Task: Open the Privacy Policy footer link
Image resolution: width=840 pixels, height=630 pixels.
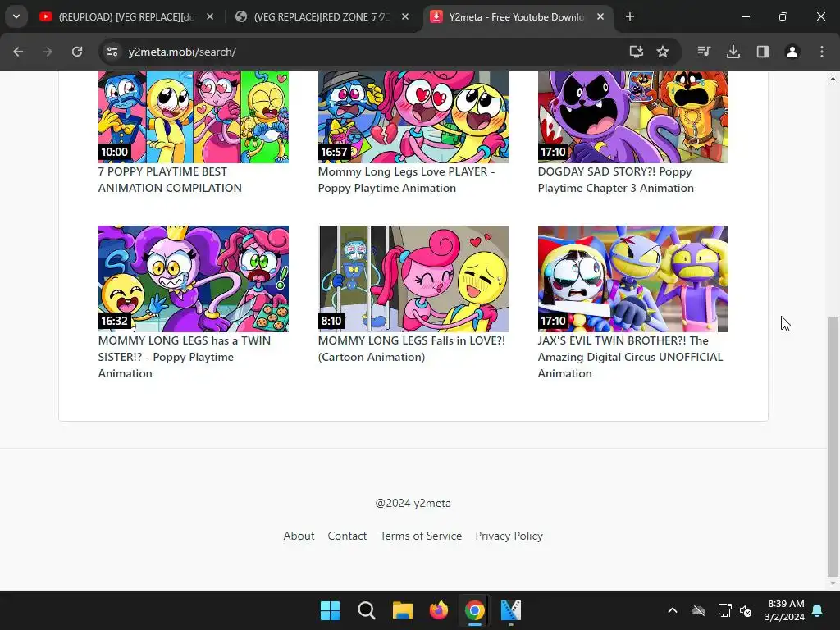Action: (509, 536)
